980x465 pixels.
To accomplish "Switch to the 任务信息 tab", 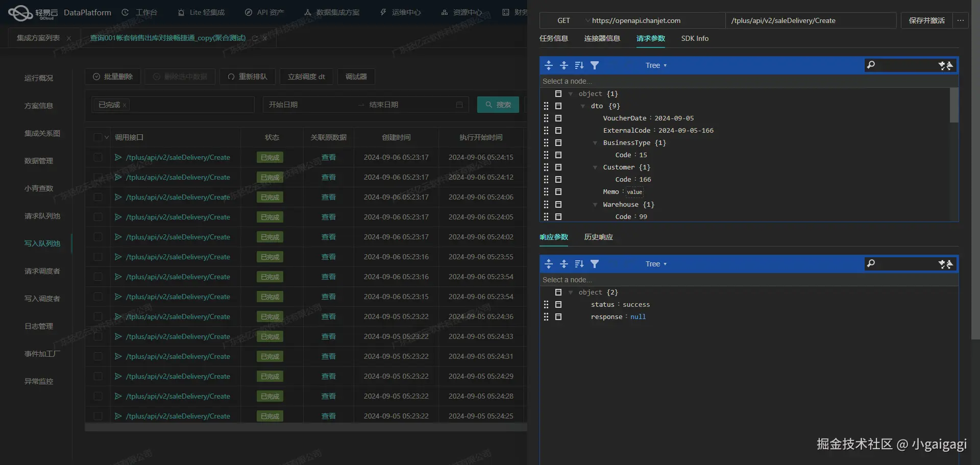I will tap(554, 38).
